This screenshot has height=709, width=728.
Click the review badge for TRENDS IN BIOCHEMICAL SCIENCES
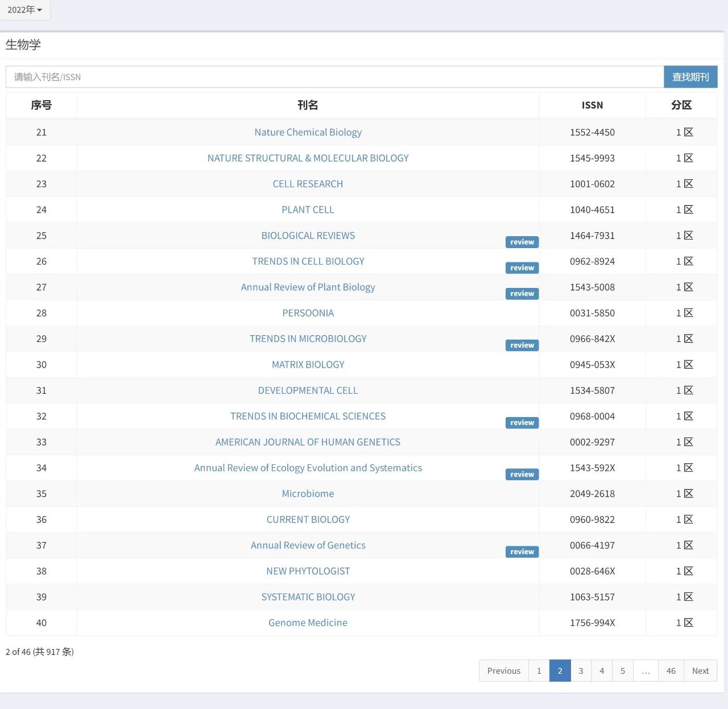coord(522,422)
